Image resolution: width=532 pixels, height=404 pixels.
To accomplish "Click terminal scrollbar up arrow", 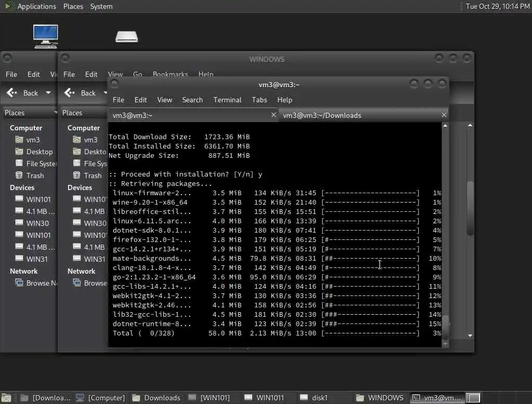I will point(445,126).
